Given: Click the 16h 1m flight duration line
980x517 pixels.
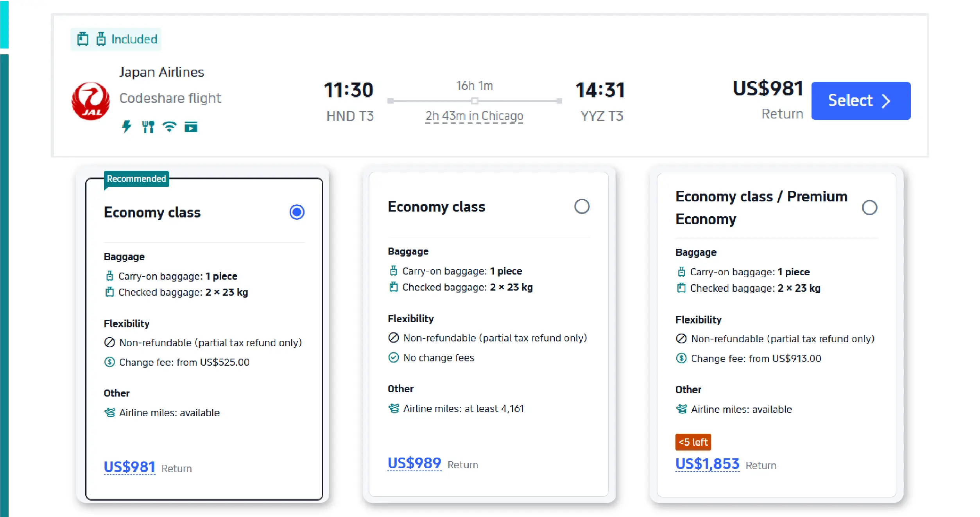Looking at the screenshot, I should click(x=475, y=101).
